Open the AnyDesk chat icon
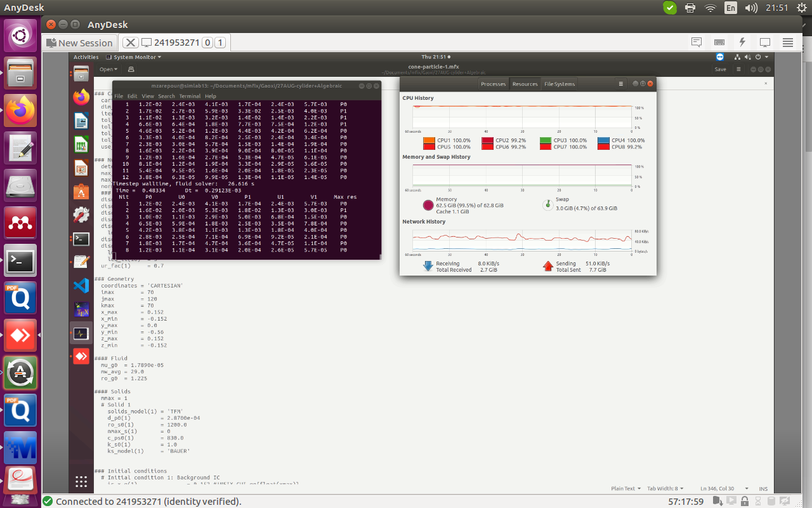812x508 pixels. [x=697, y=43]
